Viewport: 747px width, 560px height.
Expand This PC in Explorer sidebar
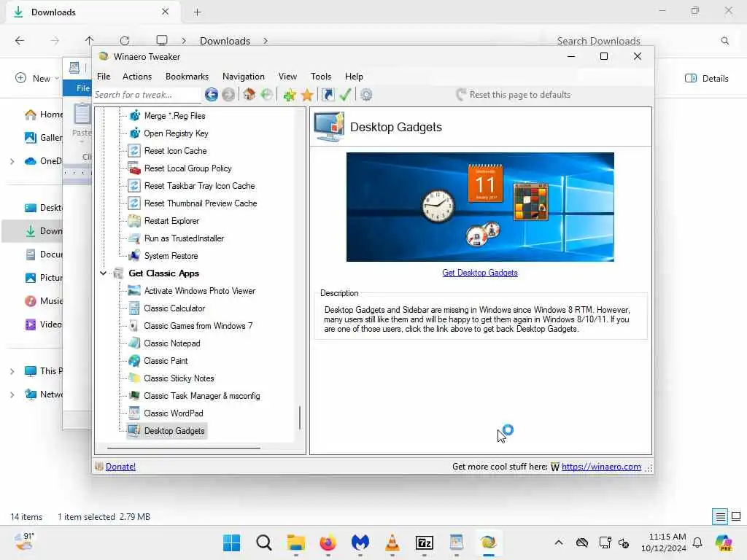pos(12,371)
